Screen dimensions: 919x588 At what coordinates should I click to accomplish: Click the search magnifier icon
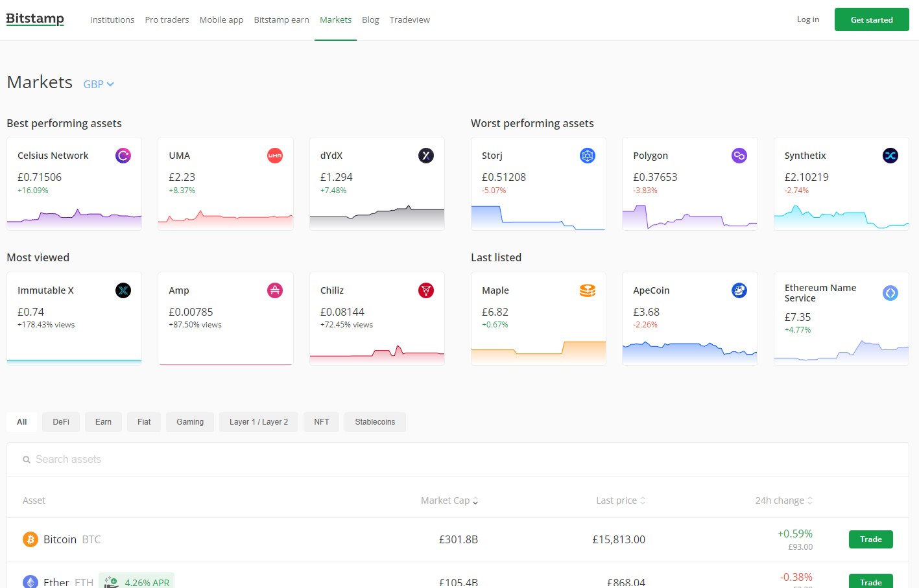27,460
